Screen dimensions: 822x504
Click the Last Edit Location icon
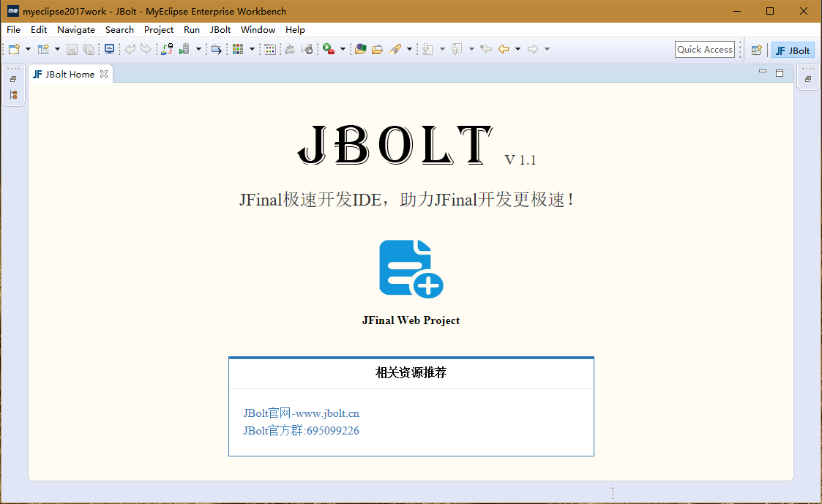tap(487, 49)
